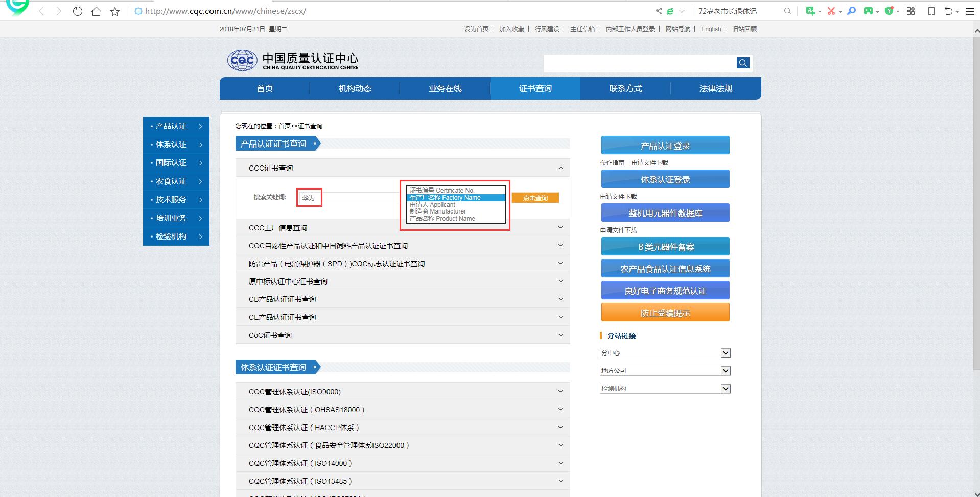Expand CE产品认证证书查询 section
Viewport: 980px width, 497px height.
pyautogui.click(x=403, y=317)
